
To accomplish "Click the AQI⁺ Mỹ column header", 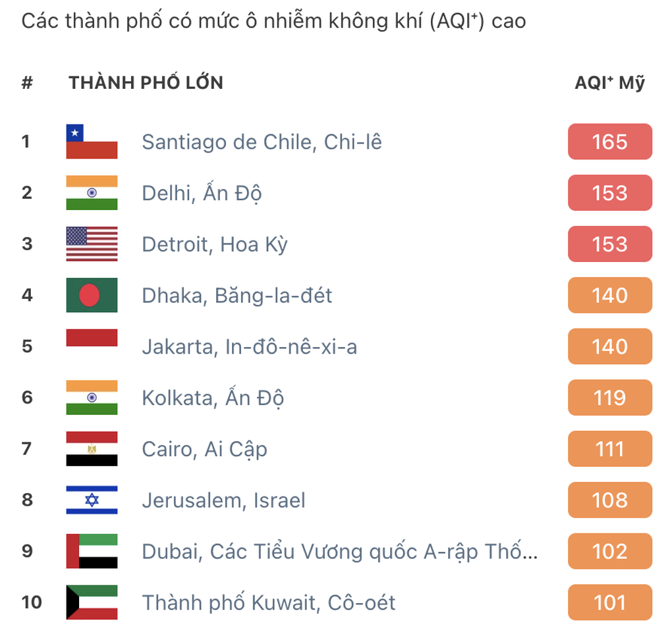I will [x=609, y=82].
